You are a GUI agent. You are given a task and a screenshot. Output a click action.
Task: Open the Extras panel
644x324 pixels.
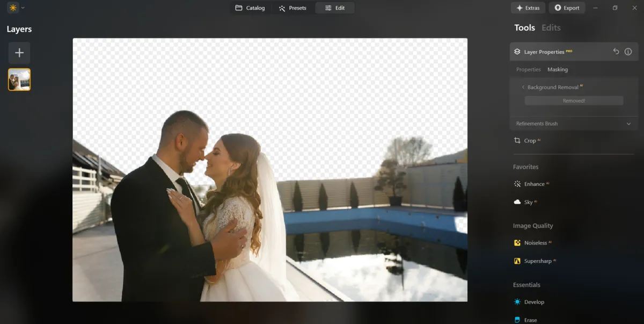coord(528,8)
